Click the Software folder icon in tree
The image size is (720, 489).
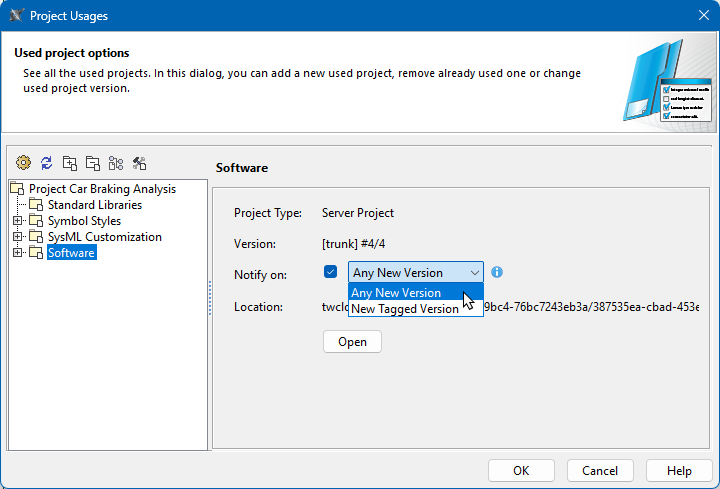(37, 253)
